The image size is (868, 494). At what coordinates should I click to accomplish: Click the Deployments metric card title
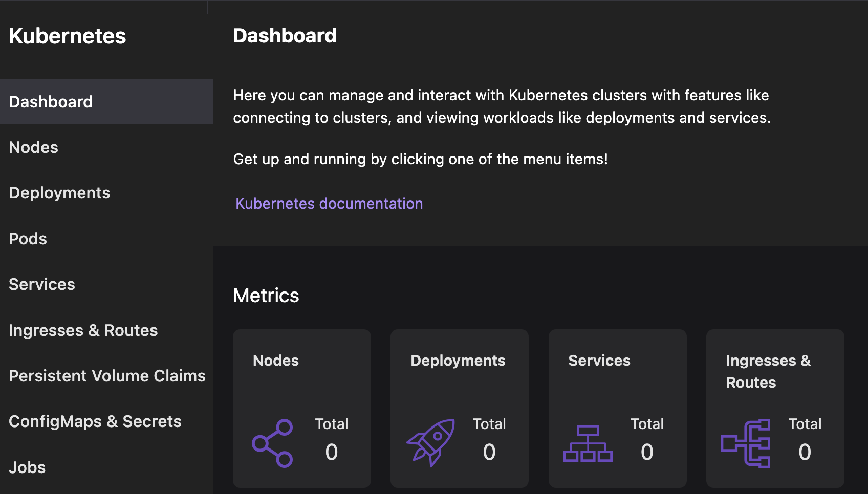458,361
